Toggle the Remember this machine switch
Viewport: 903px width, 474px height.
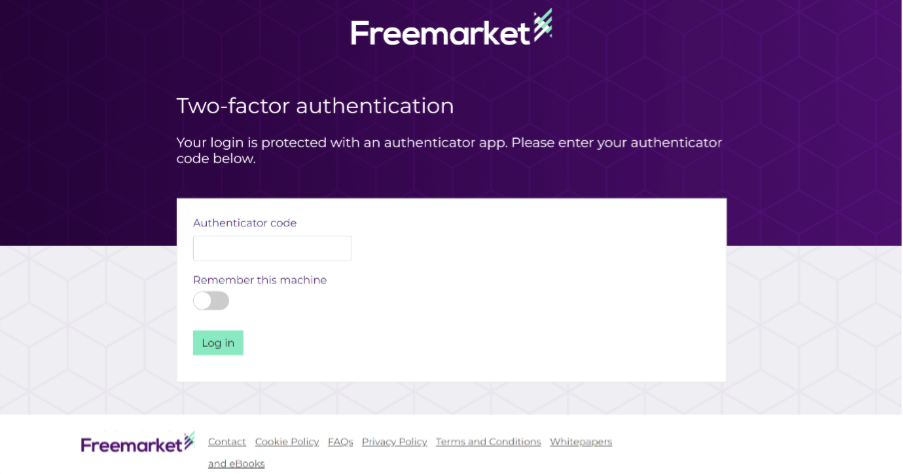[x=211, y=301]
